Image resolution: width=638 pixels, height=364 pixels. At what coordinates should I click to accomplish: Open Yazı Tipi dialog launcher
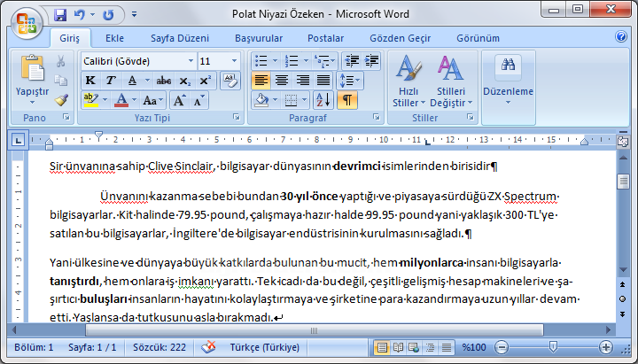[x=237, y=118]
